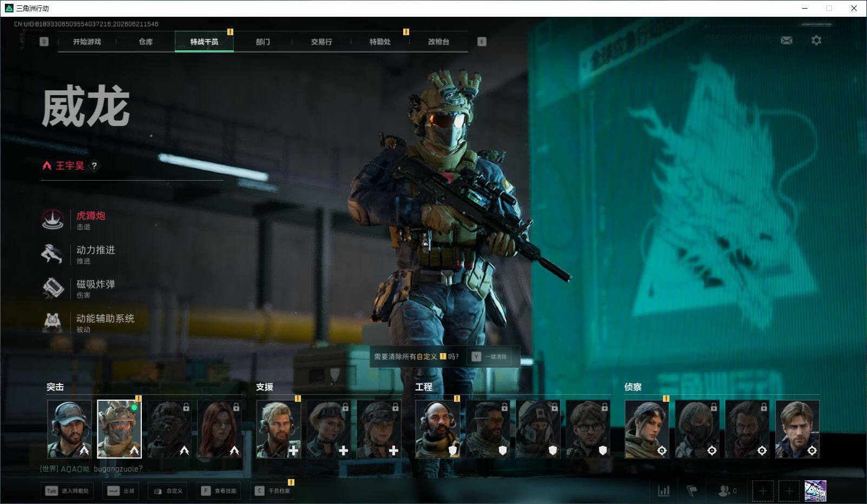This screenshot has width=867, height=504.
Task: Select the unlocked 侦察 operator in blue jacket
Action: point(797,429)
